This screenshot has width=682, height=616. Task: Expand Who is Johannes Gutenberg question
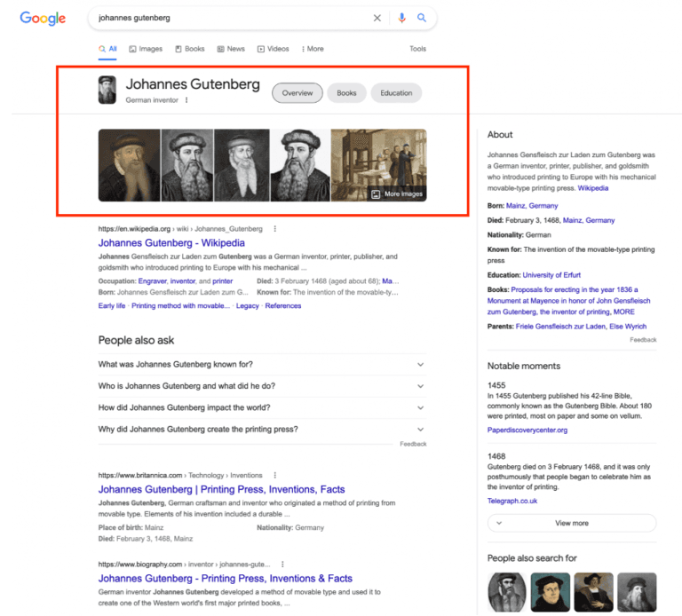(262, 386)
